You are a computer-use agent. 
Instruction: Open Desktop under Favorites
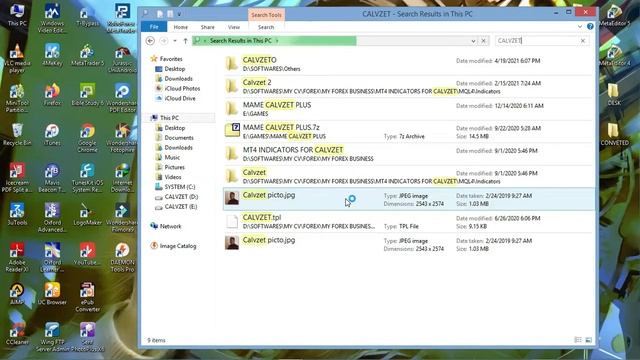174,69
